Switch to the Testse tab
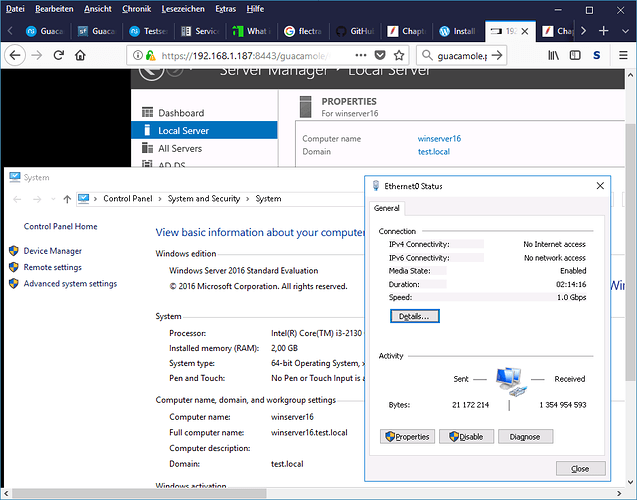The image size is (637, 500). coord(148,31)
